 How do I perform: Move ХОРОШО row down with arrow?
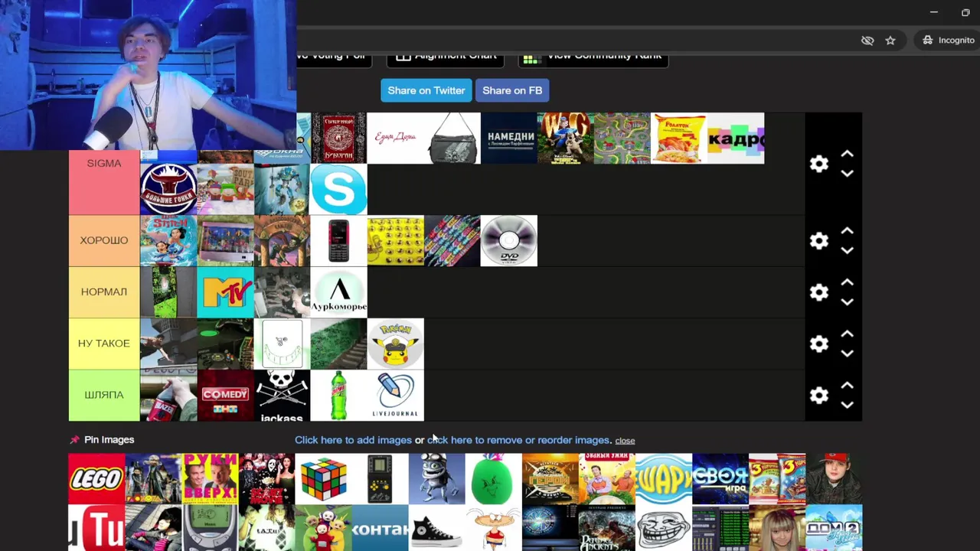click(847, 251)
